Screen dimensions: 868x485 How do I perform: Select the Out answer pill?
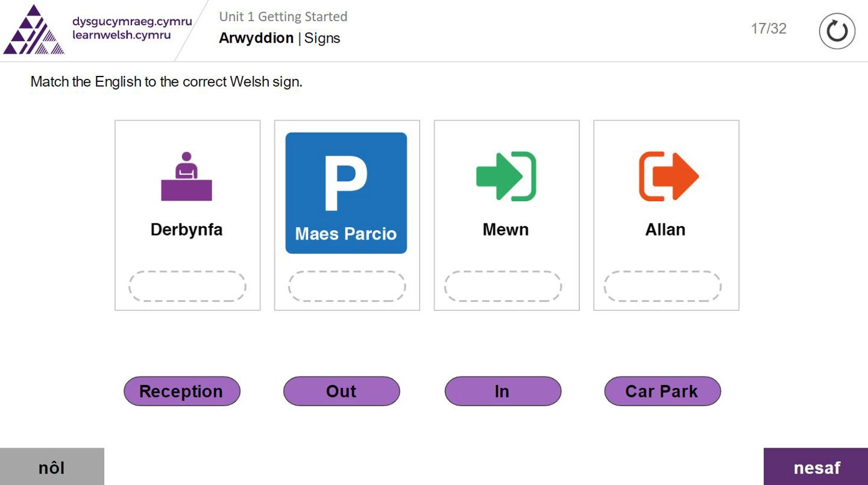(x=341, y=391)
